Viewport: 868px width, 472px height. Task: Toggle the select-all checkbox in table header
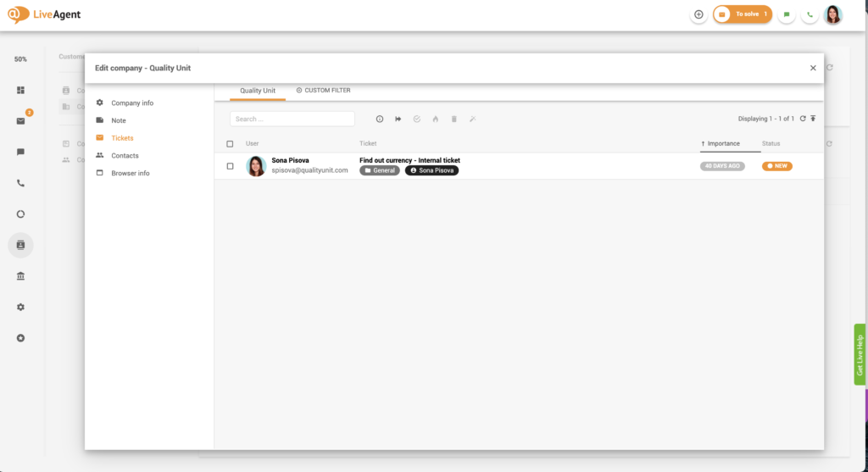(x=230, y=144)
